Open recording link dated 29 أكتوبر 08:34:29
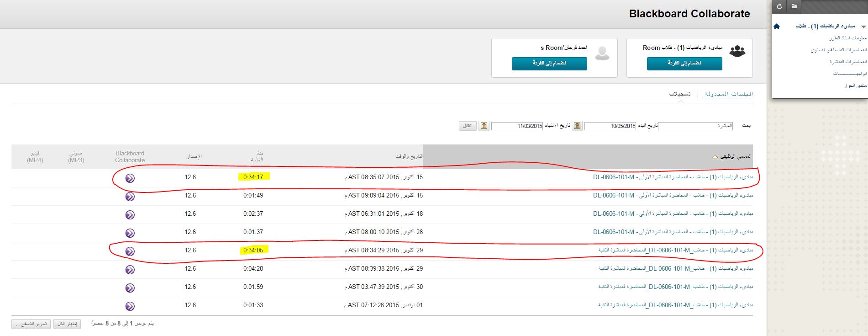868x336 pixels. (x=676, y=250)
